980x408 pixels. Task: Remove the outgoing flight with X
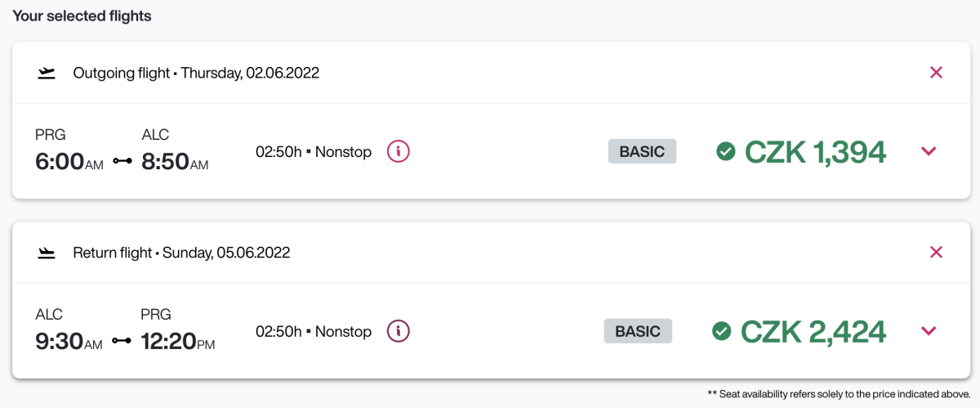[936, 73]
